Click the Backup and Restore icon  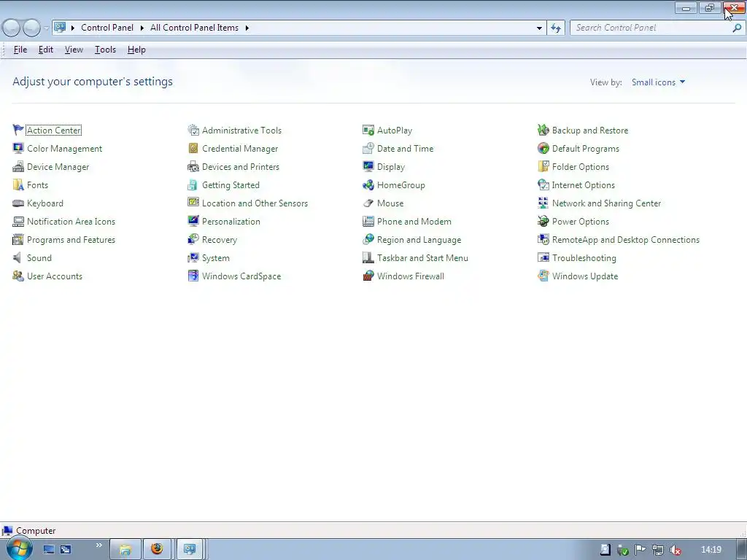[543, 130]
